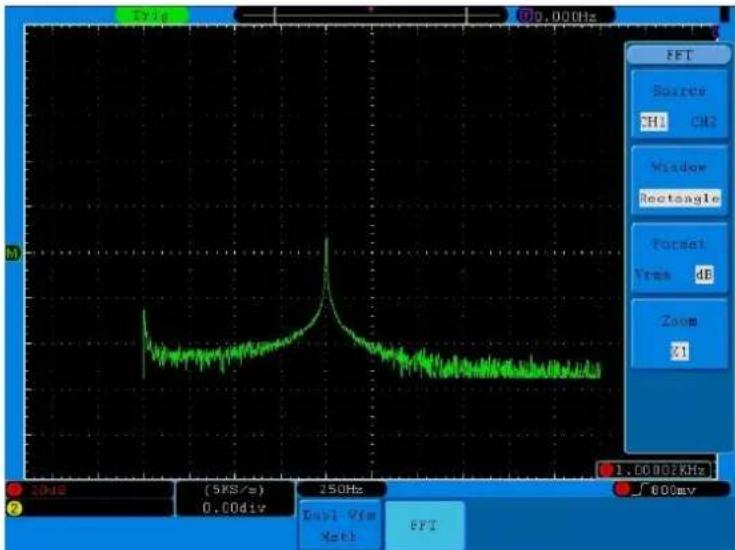Select CH1 as FFT source
The width and height of the screenshot is (735, 550).
tap(653, 122)
